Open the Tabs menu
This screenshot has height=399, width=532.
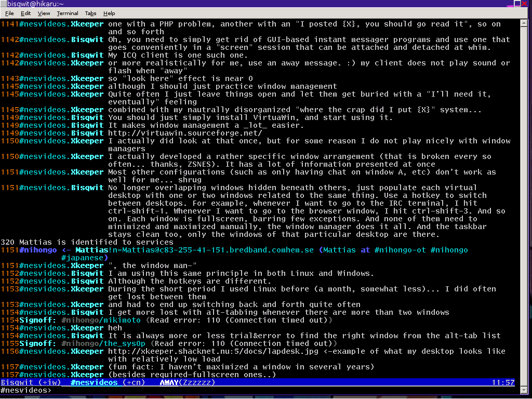[90, 13]
